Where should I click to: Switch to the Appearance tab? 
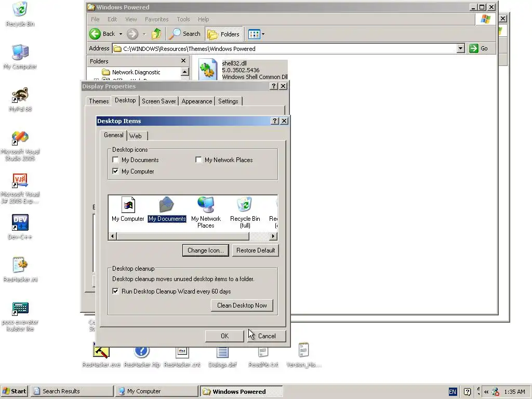(197, 101)
